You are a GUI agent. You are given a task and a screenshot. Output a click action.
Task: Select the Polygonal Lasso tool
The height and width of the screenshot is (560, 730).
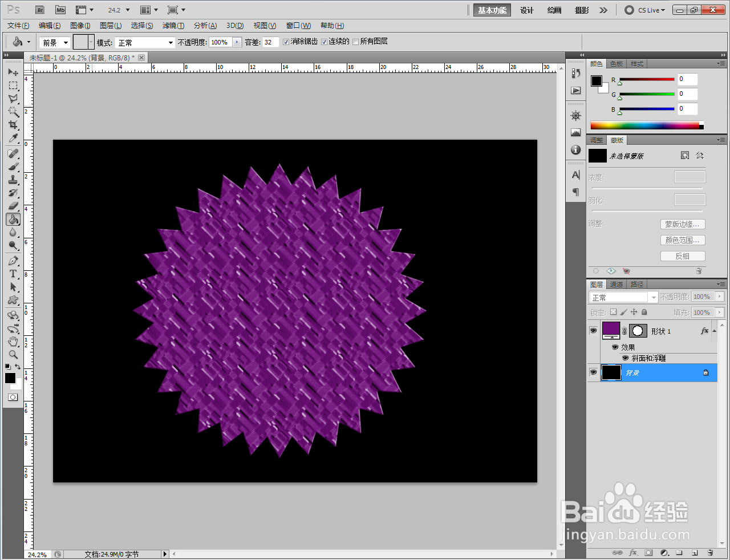point(13,99)
